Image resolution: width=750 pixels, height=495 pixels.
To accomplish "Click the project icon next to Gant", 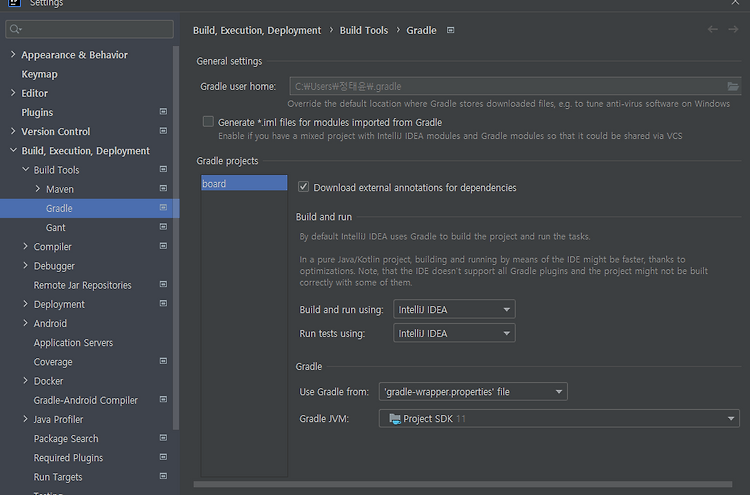I will (163, 227).
